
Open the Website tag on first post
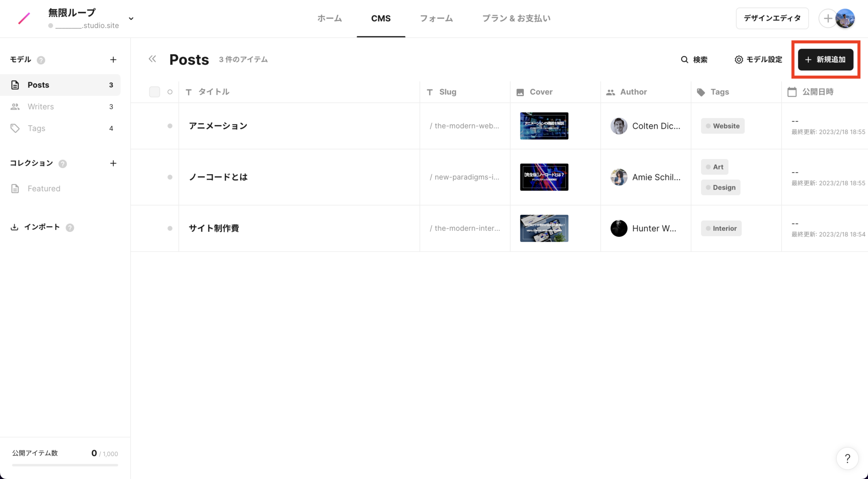[x=722, y=126]
